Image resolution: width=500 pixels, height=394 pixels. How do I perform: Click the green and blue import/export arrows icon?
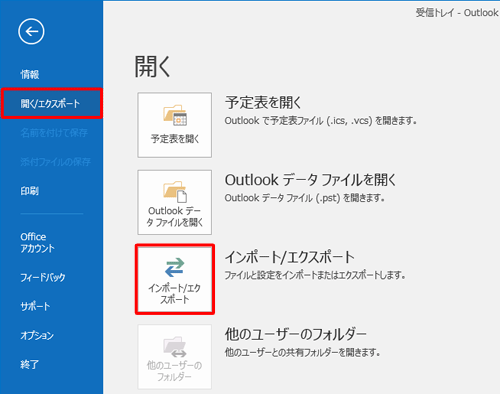[x=175, y=267]
